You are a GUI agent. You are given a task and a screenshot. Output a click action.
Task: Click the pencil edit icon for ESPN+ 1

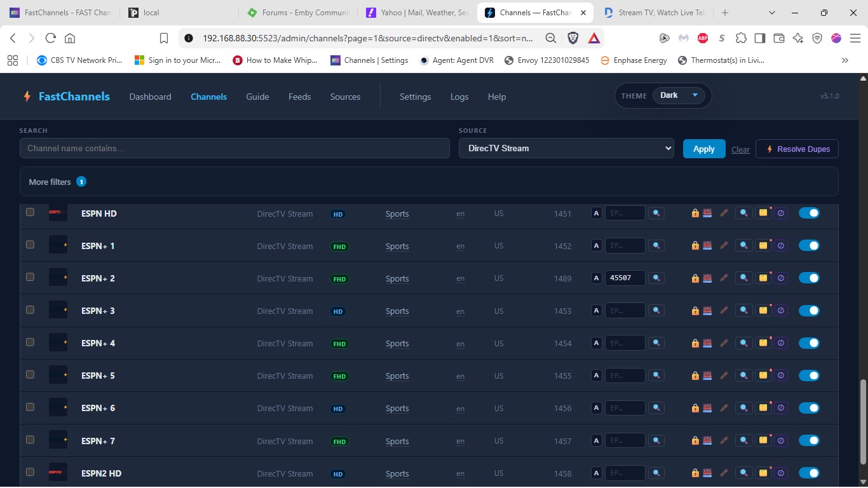click(724, 246)
